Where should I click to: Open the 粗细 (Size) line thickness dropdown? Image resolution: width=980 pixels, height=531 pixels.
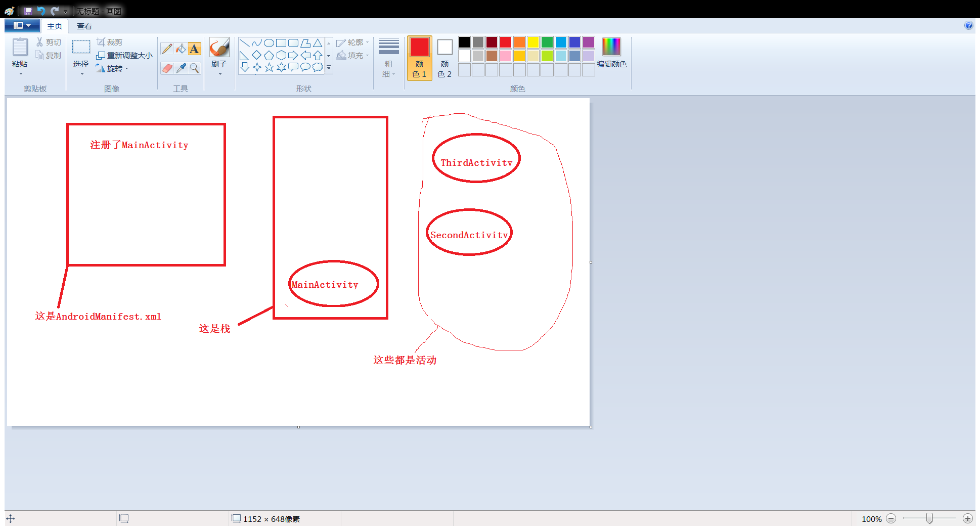pos(388,58)
